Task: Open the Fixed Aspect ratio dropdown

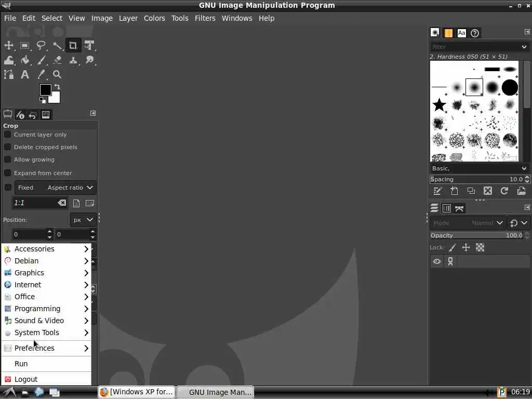Action: (55, 187)
